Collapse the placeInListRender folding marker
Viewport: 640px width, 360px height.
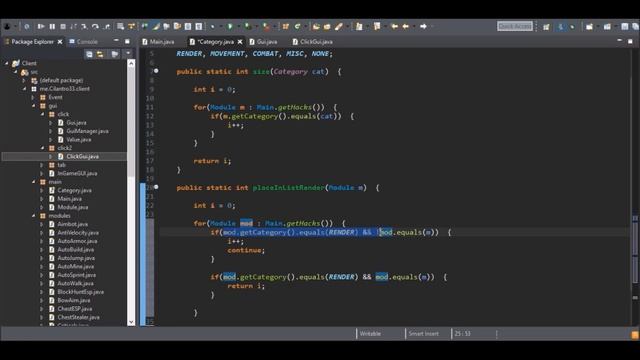156,187
